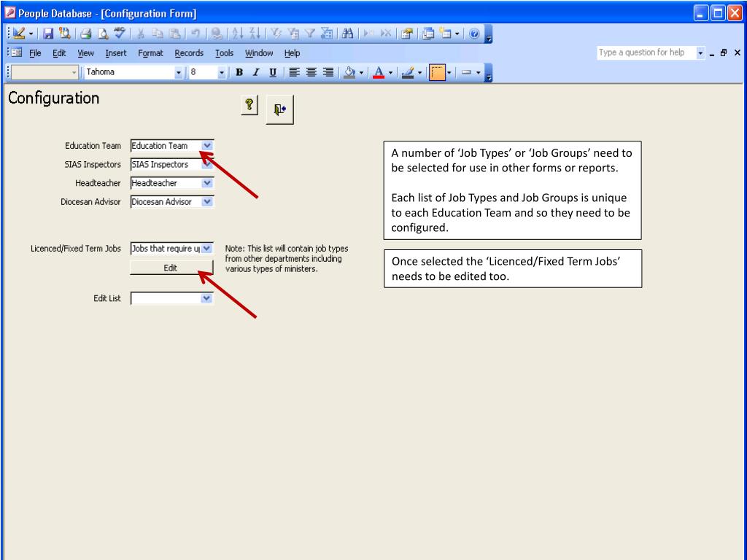
Task: Click the Special Effect button
Action: (x=466, y=72)
